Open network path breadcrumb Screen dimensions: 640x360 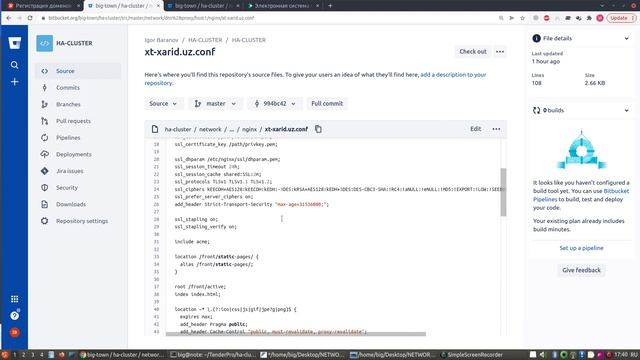point(210,129)
